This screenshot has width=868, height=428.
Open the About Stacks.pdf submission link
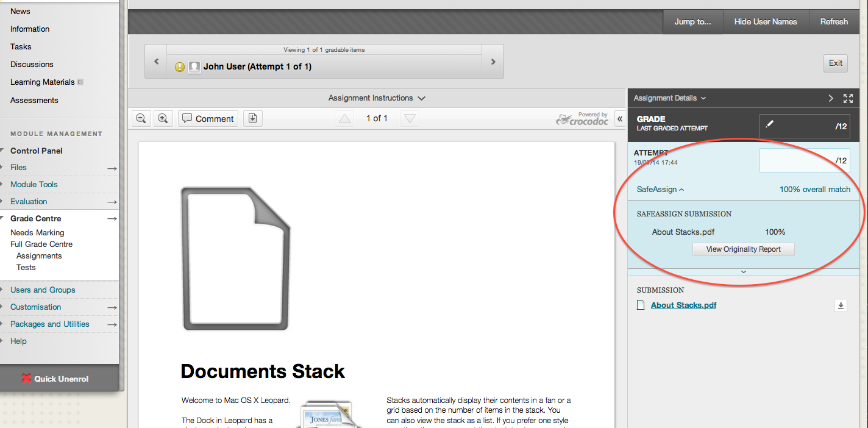tap(683, 305)
